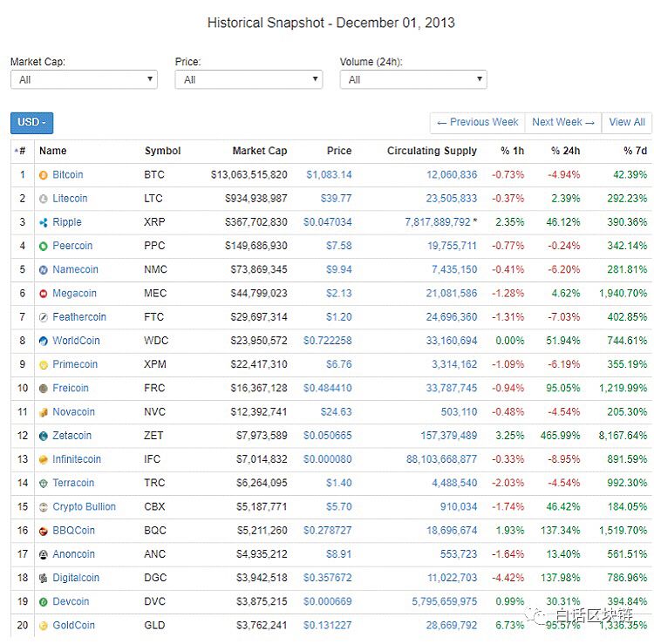Click the Megacoin logo icon
Image resolution: width=654 pixels, height=644 pixels.
point(44,294)
